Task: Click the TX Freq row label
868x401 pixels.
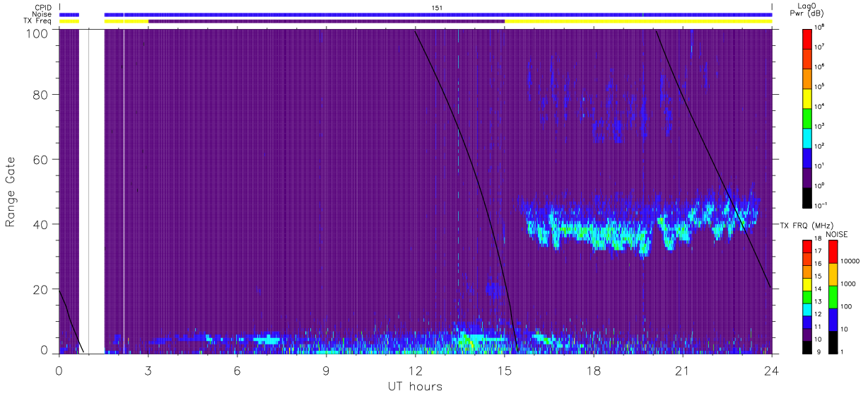Action: coord(39,21)
